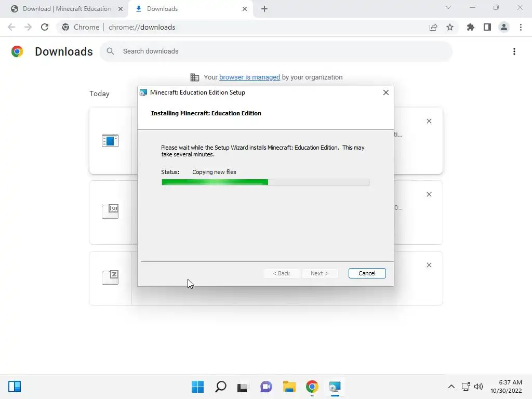Launch the Chat app from the taskbar
Viewport: 532px width, 399px height.
click(x=266, y=387)
